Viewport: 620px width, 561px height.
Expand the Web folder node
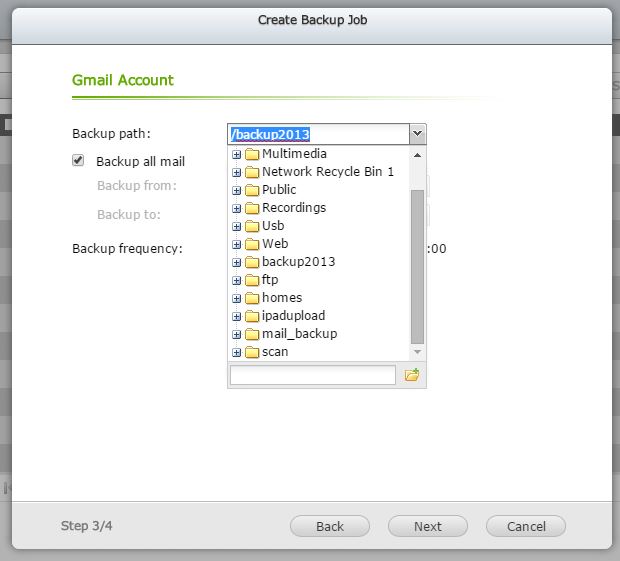(236, 244)
